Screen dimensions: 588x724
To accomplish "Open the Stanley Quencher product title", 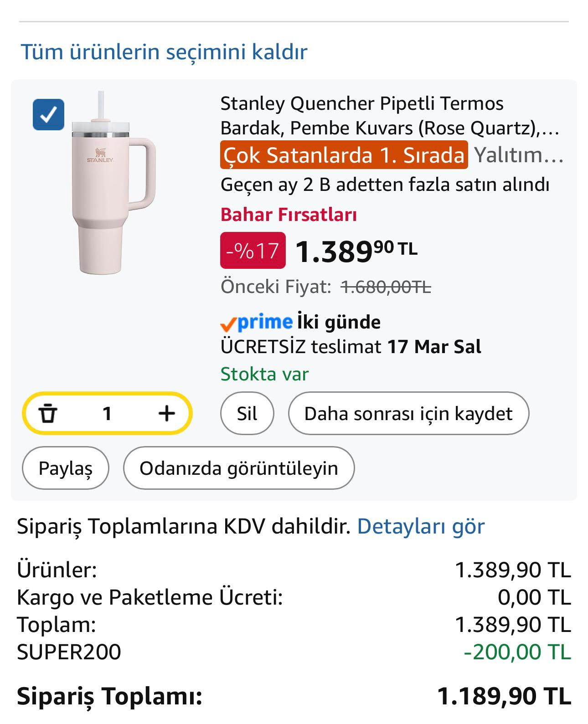I will pyautogui.click(x=389, y=116).
